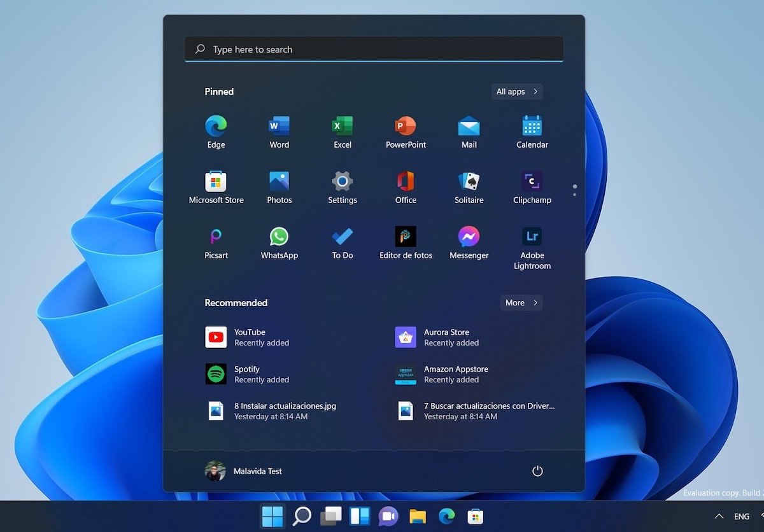The width and height of the screenshot is (764, 532).
Task: Launch Editor de fotos app
Action: point(406,242)
